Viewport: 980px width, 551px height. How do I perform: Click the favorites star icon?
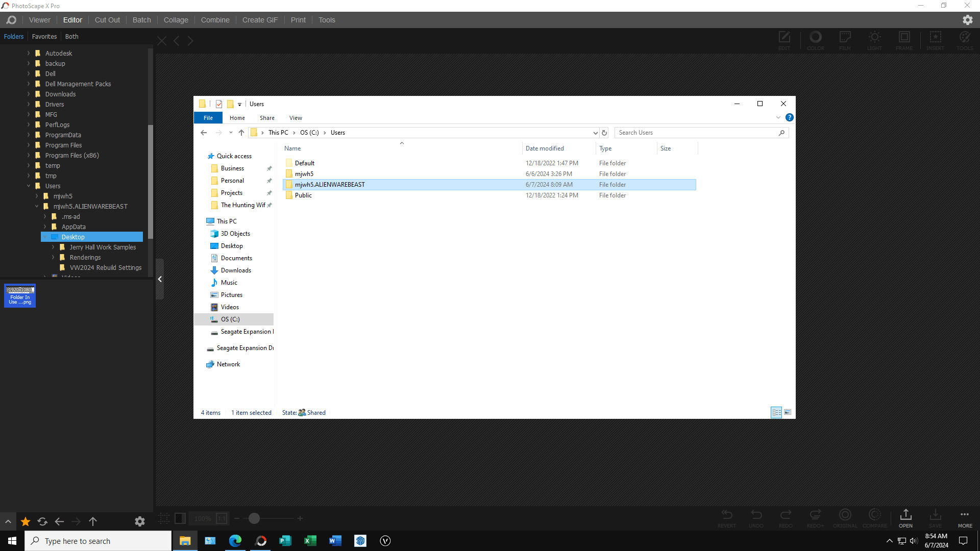(26, 521)
